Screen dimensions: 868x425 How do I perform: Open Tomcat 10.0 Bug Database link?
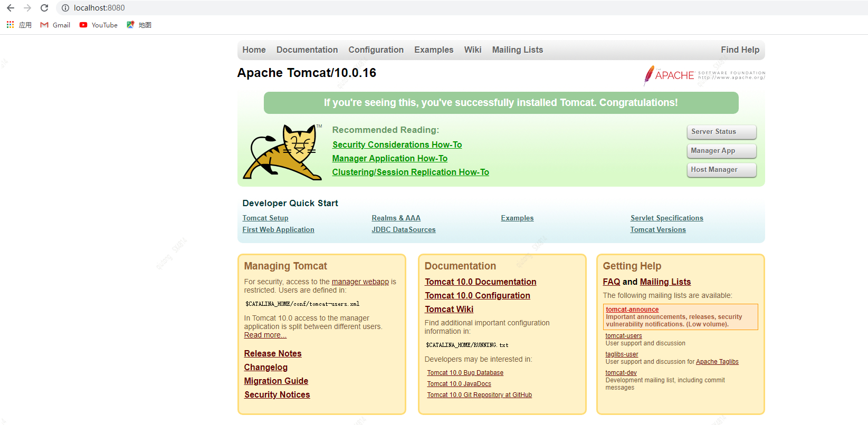(x=465, y=373)
